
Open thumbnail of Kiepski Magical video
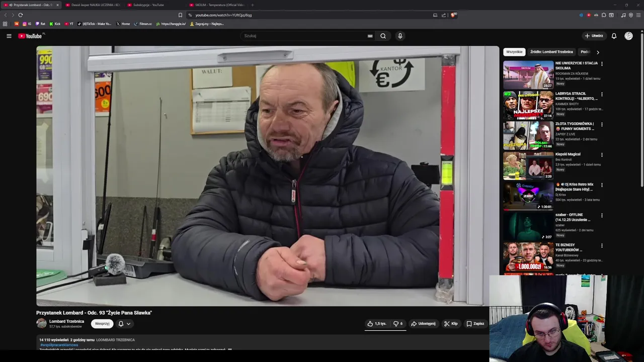[528, 166]
